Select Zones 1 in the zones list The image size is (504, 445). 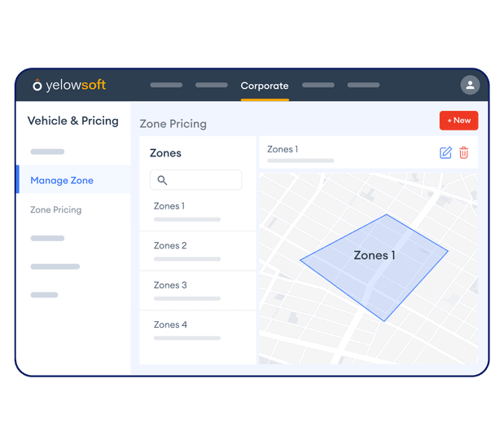coord(169,206)
